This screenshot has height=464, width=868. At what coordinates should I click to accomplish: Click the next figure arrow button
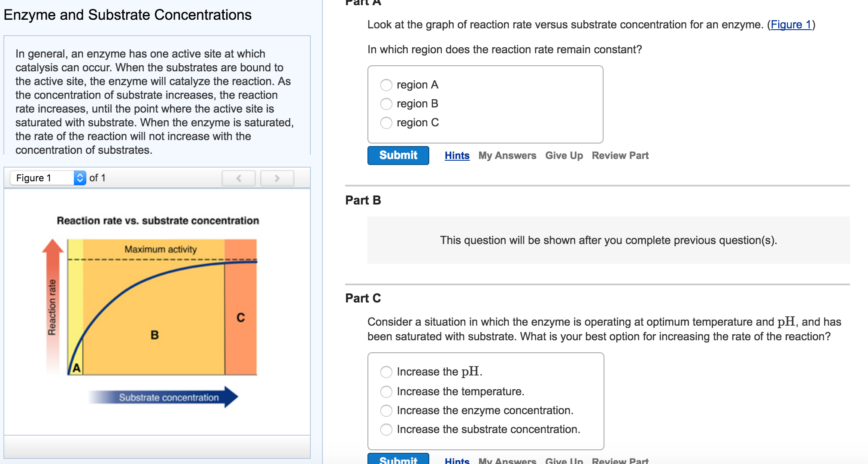pos(277,178)
